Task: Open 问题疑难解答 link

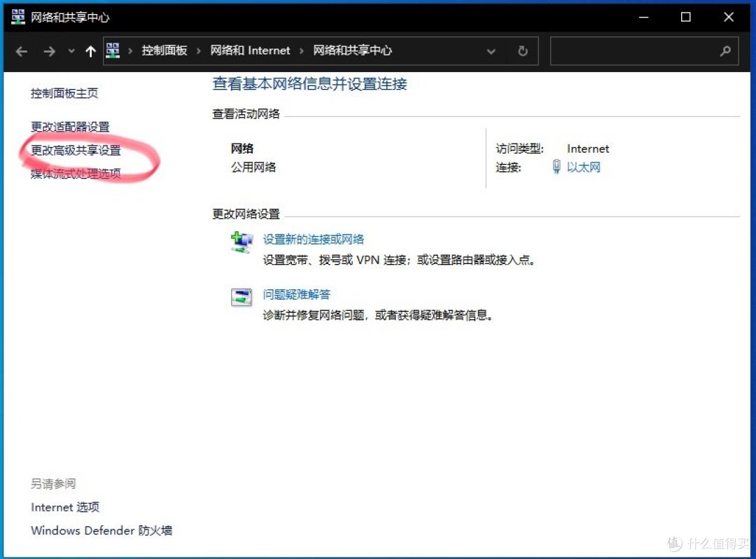Action: coord(297,294)
